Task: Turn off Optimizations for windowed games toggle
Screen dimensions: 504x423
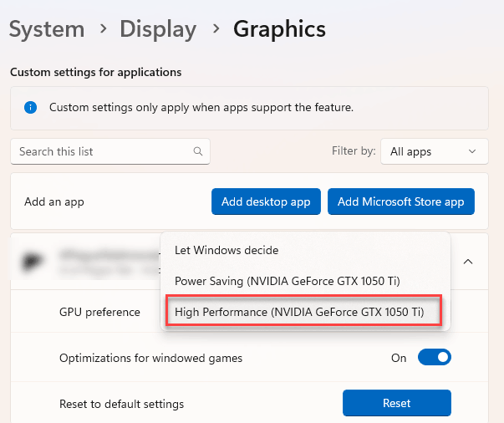Action: coord(435,358)
